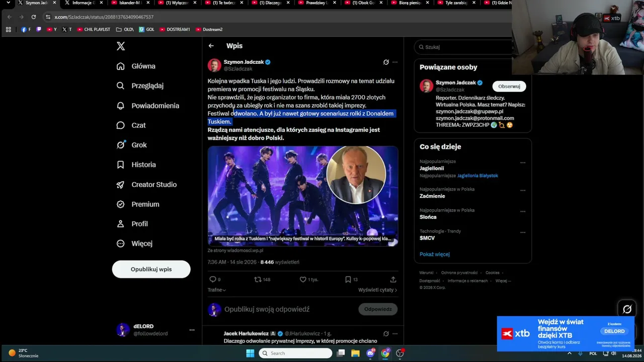Viewport: 644px width, 362px height.
Task: Open Historia bookmarks
Action: click(x=136, y=164)
